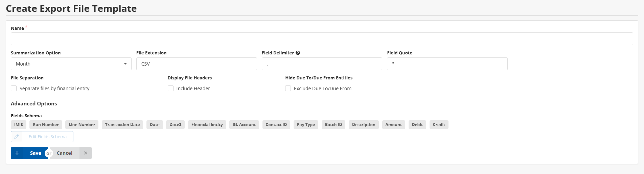The height and width of the screenshot is (174, 644).
Task: Click the Field Delimiter input box
Action: 322,64
